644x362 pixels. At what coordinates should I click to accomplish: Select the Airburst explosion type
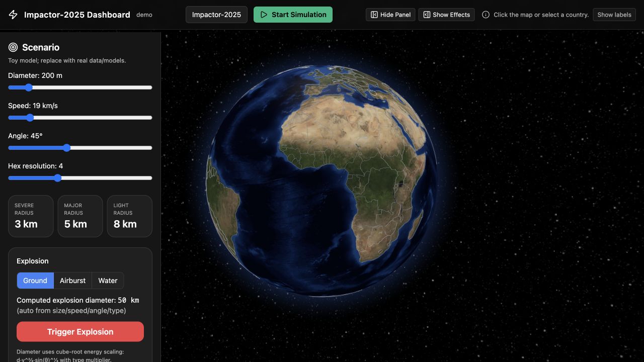[73, 281]
